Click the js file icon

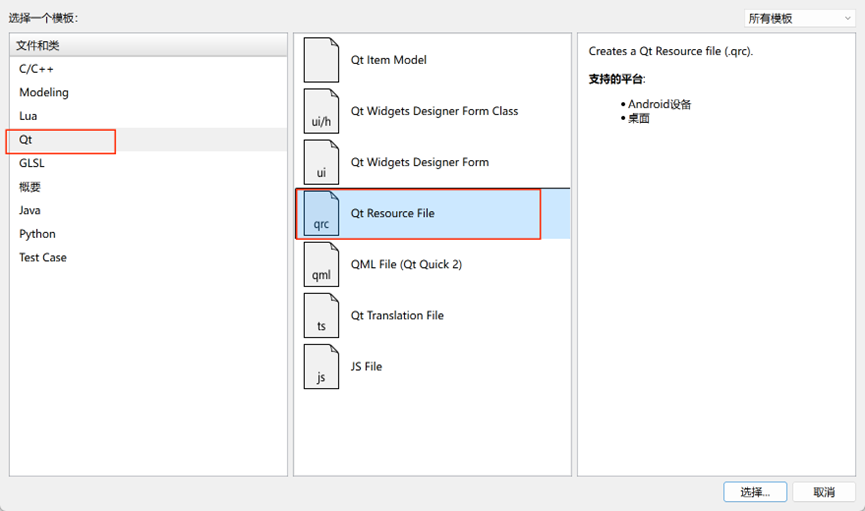(x=321, y=366)
